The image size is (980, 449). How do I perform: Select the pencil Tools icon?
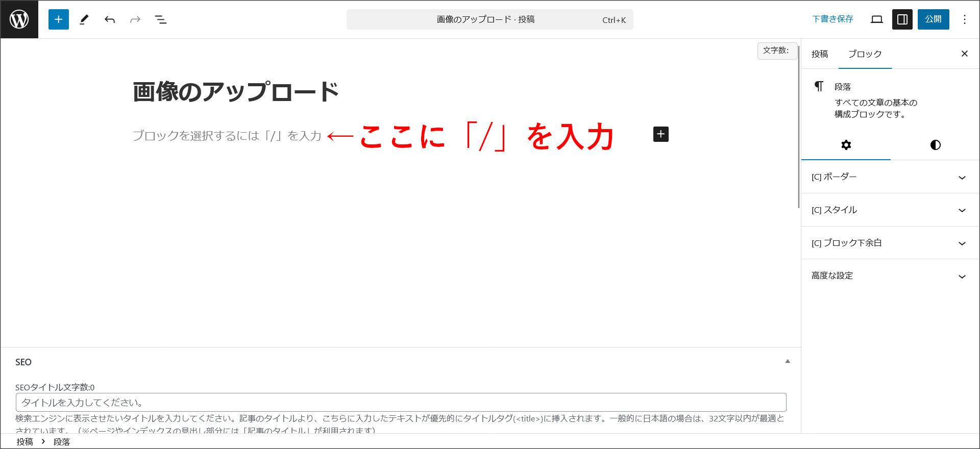tap(84, 19)
